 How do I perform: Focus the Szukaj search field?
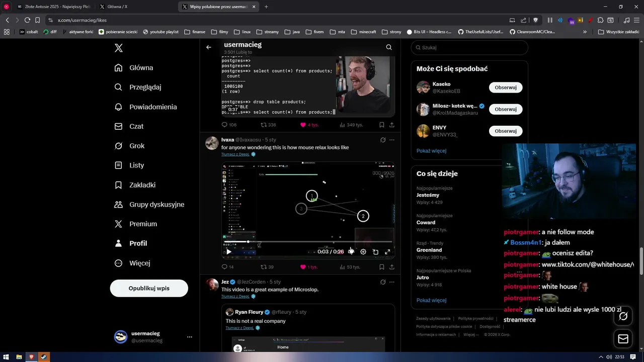pos(469,47)
